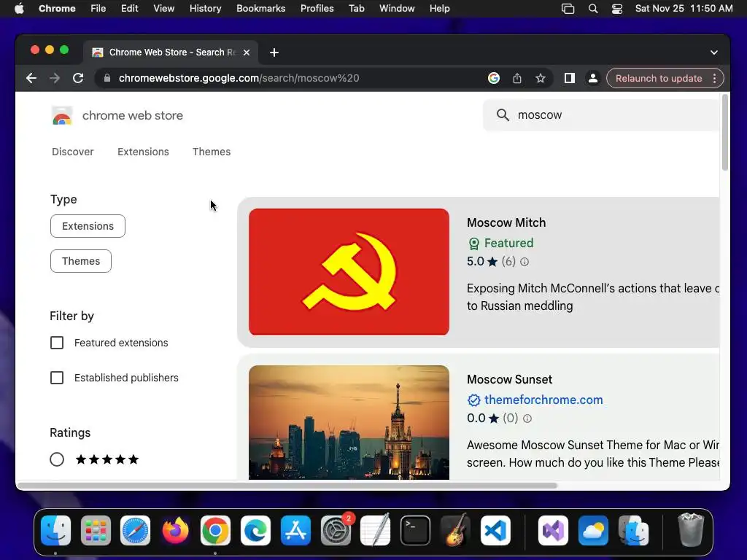Open the Trash in the dock
The width and height of the screenshot is (747, 560).
[690, 529]
